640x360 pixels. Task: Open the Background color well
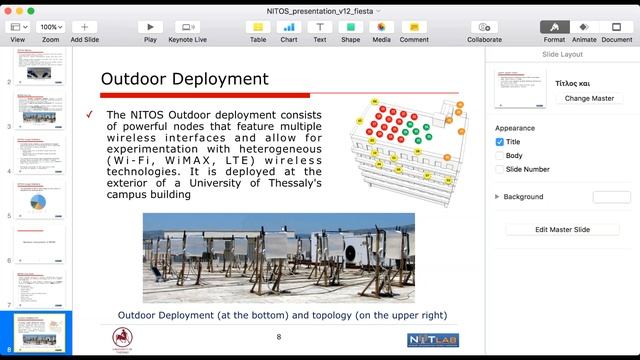click(x=611, y=197)
